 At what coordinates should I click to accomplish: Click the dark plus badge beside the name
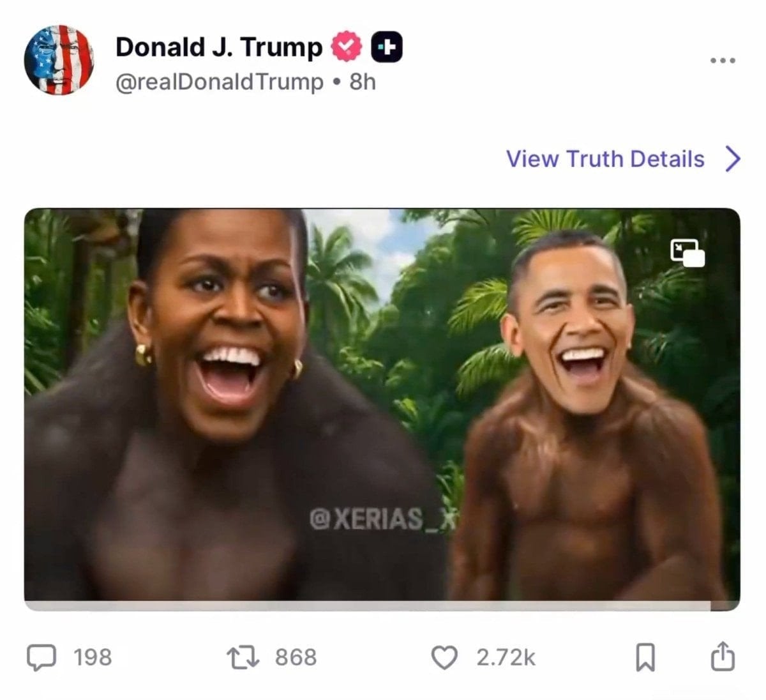click(x=387, y=47)
